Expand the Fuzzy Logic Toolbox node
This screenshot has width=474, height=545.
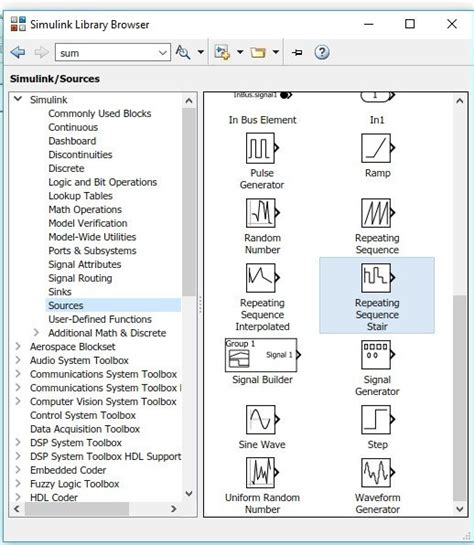(x=18, y=483)
